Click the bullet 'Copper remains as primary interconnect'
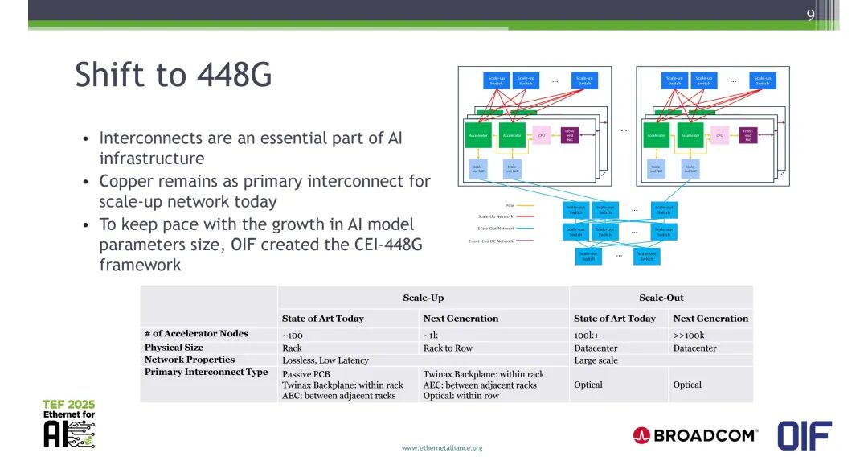Screen dimensions: 868x457 pos(264,191)
